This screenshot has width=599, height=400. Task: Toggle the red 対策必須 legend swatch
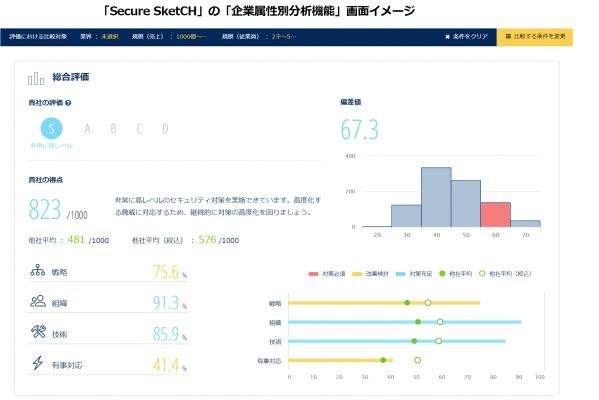coord(313,274)
